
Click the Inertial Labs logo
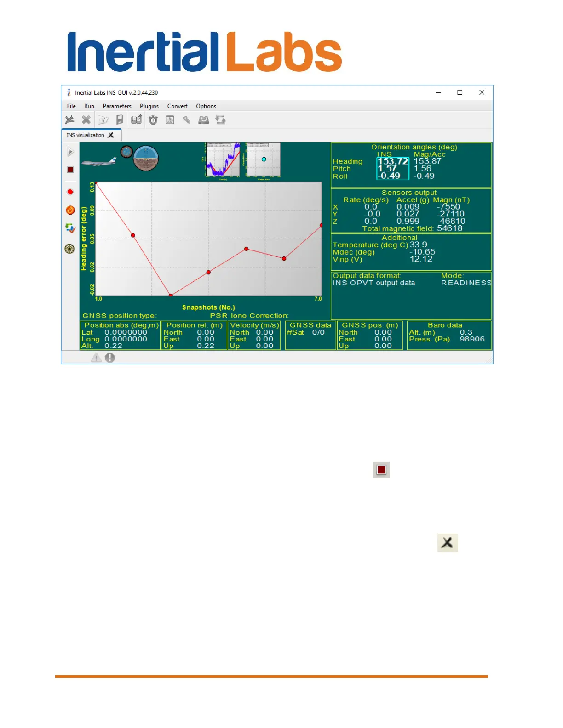(205, 52)
